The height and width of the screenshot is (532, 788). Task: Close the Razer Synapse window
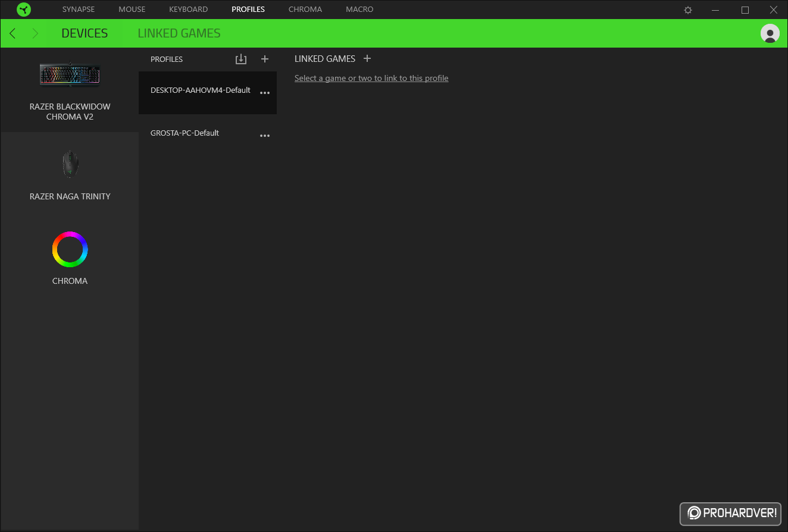[x=774, y=10]
